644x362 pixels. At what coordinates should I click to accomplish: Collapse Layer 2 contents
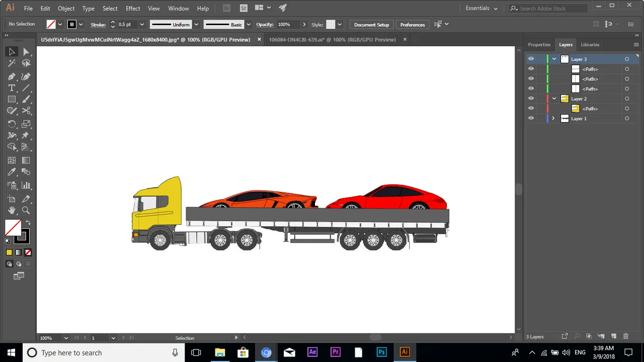coord(554,99)
